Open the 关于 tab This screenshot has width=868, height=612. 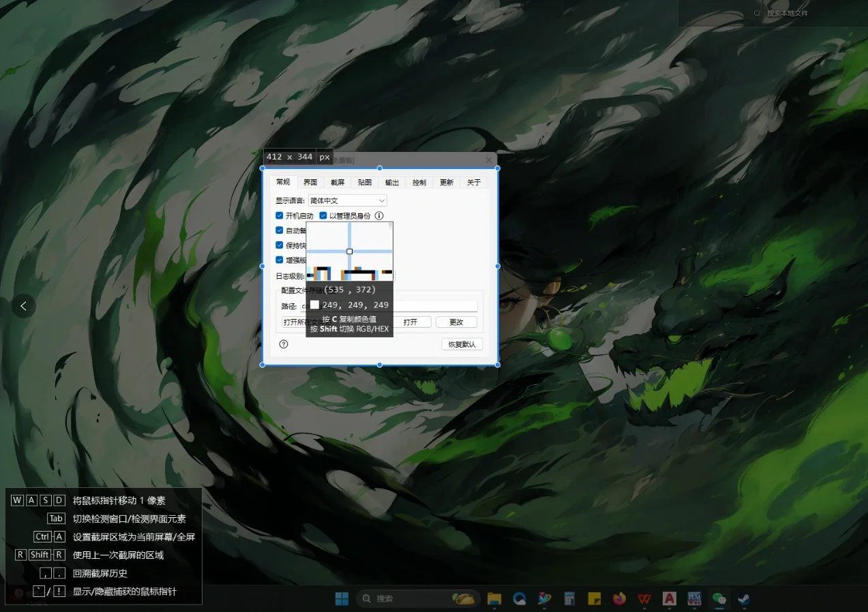(x=474, y=182)
